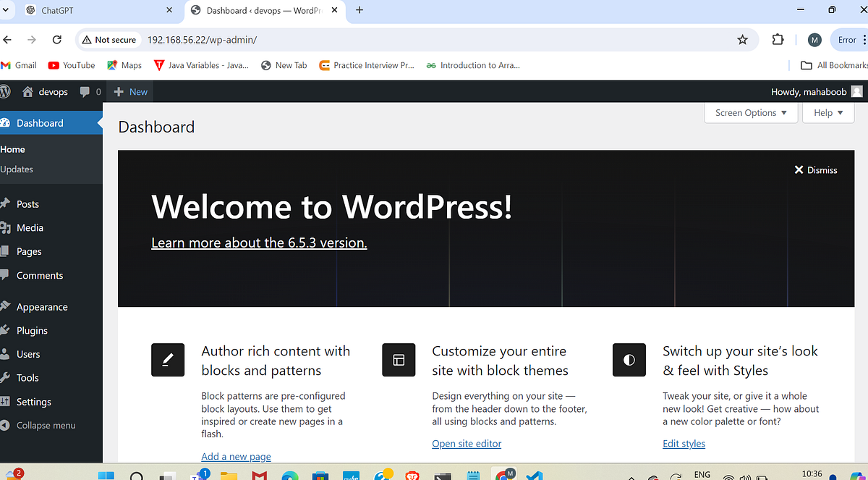Toggle the bookmark star in address bar
The image size is (868, 480).
coord(742,40)
